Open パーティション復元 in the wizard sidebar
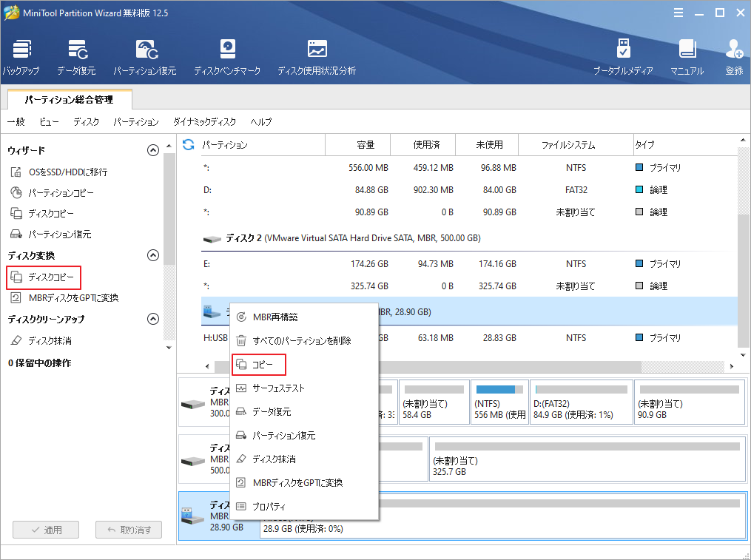 51,235
